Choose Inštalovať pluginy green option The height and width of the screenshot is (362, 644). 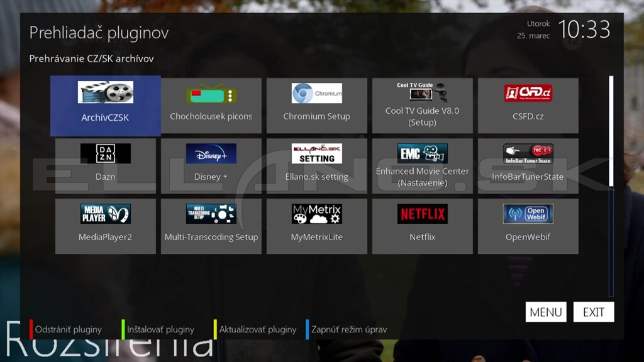pyautogui.click(x=160, y=329)
